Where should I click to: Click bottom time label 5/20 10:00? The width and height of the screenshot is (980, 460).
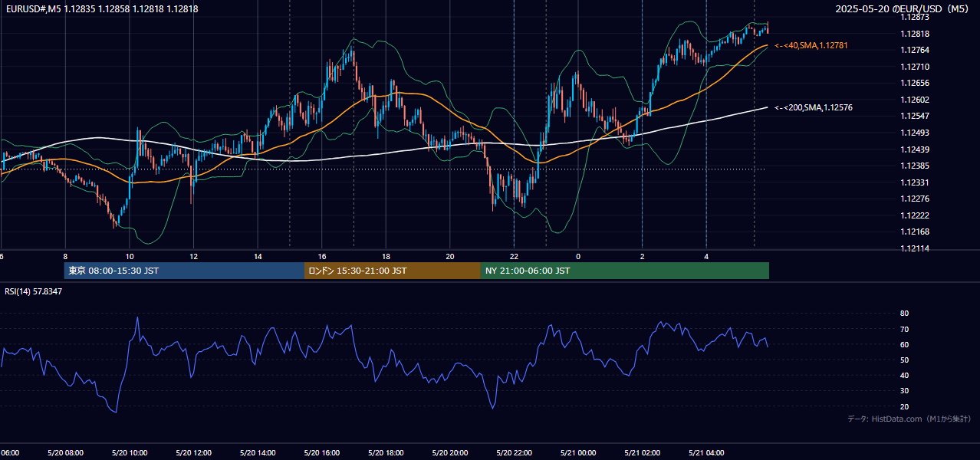[130, 453]
